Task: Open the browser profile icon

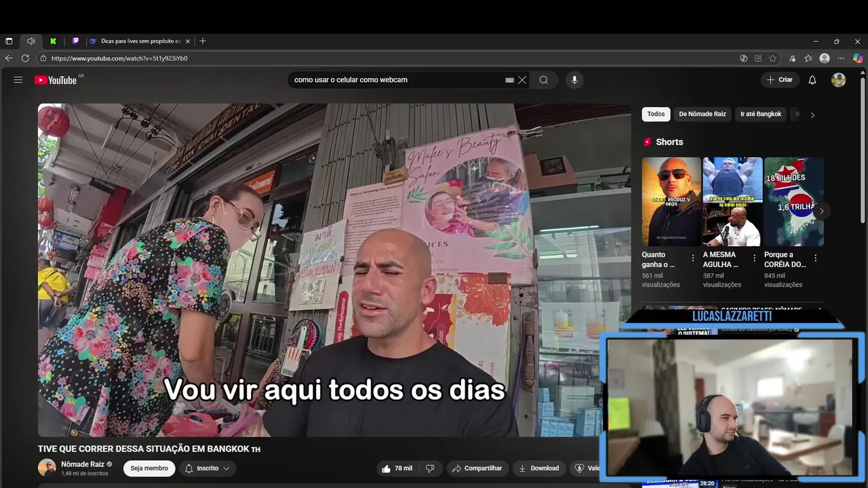Action: pos(825,58)
